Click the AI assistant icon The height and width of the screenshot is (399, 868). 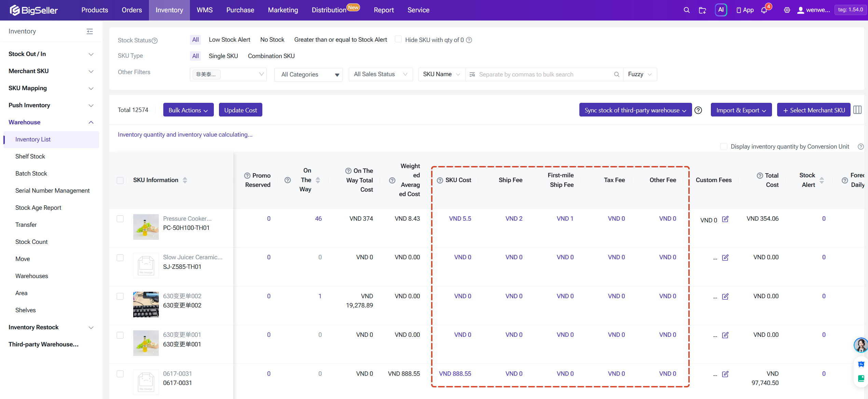721,10
